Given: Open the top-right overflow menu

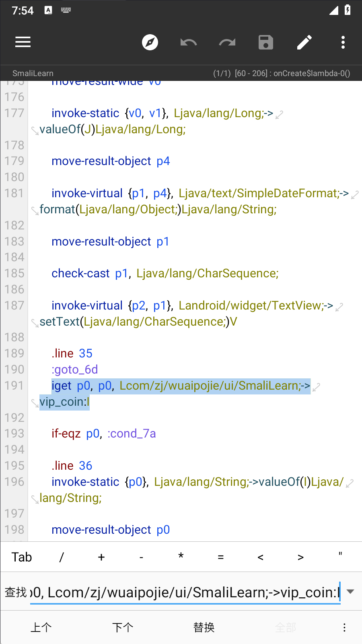Looking at the screenshot, I should (343, 42).
